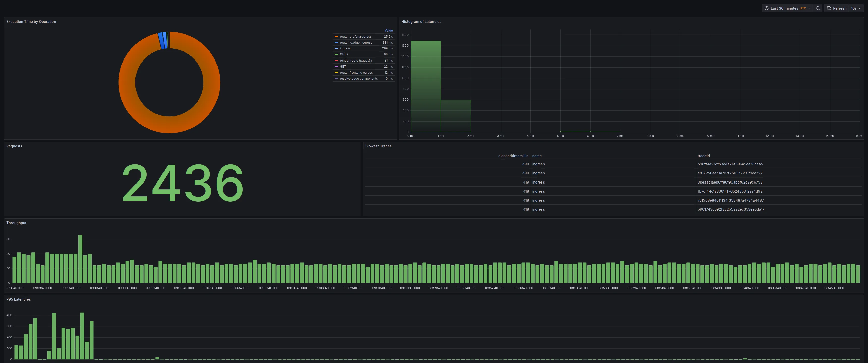868x363 pixels.
Task: Open the Throughput panel title menu
Action: click(16, 223)
